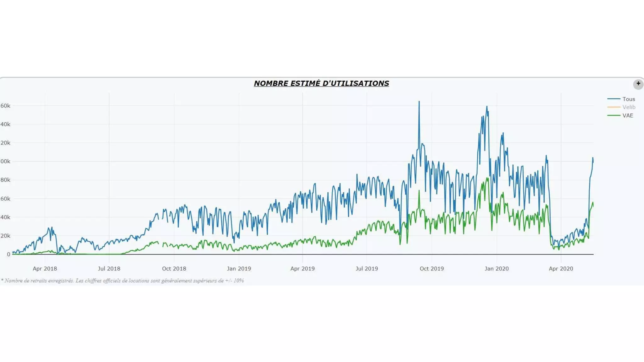This screenshot has height=362, width=644.
Task: Click the blue Tous legend line swatch
Action: [613, 99]
